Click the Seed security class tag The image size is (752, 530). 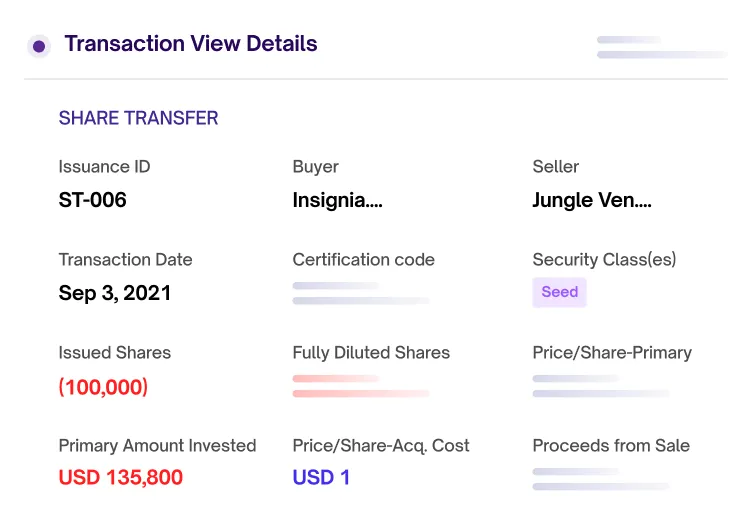pyautogui.click(x=559, y=292)
